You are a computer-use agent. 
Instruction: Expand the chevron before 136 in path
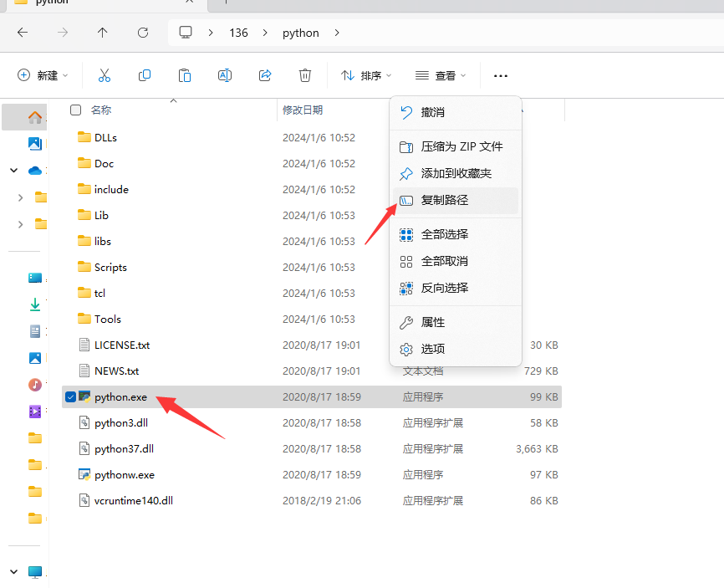click(x=211, y=33)
